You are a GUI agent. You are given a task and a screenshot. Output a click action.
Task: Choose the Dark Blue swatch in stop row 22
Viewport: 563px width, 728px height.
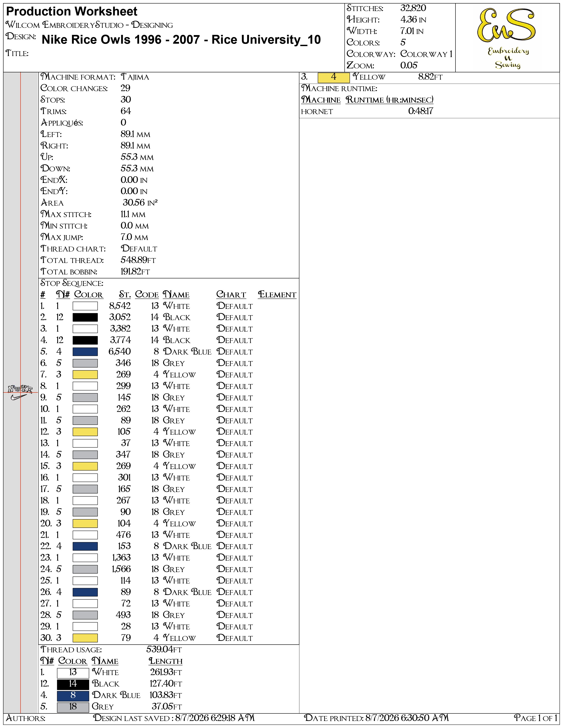(85, 546)
